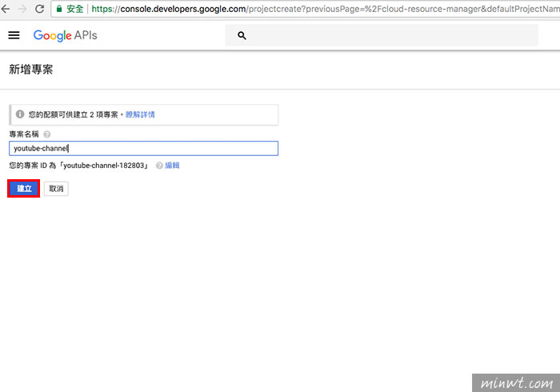Click the 取消 cancel button
The height and width of the screenshot is (392, 560).
click(x=56, y=189)
